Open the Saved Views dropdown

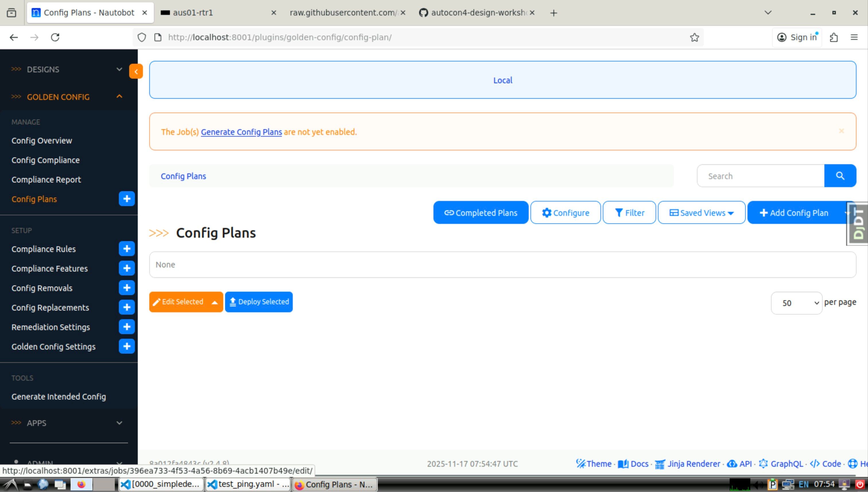pyautogui.click(x=702, y=213)
